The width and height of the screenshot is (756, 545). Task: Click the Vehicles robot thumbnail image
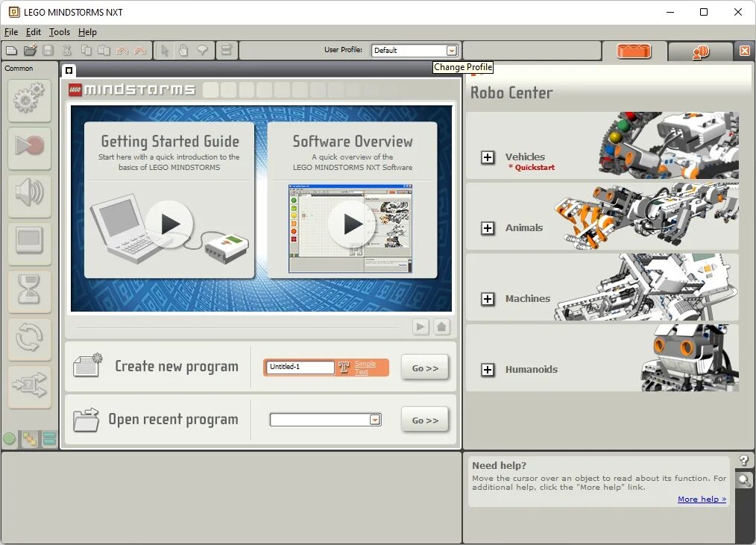coord(668,145)
